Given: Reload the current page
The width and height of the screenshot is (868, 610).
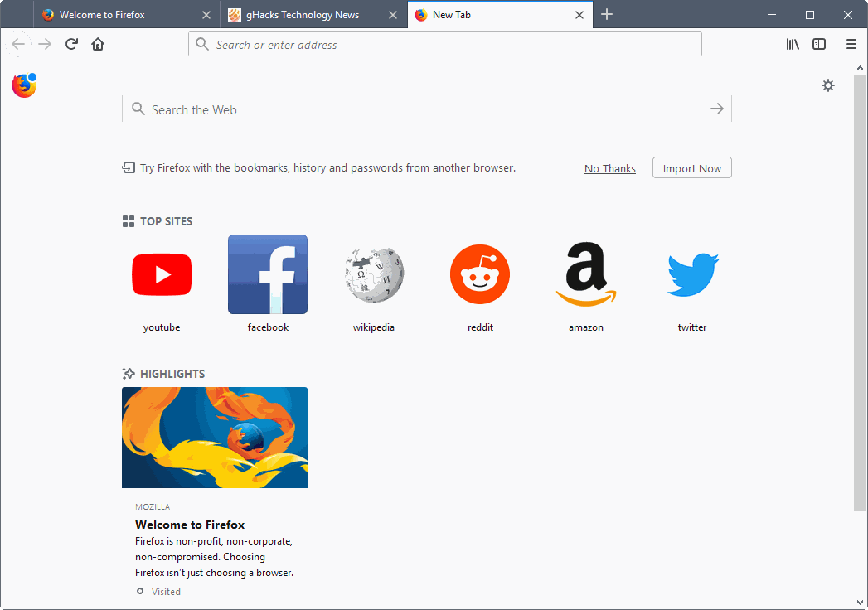Looking at the screenshot, I should (x=71, y=44).
